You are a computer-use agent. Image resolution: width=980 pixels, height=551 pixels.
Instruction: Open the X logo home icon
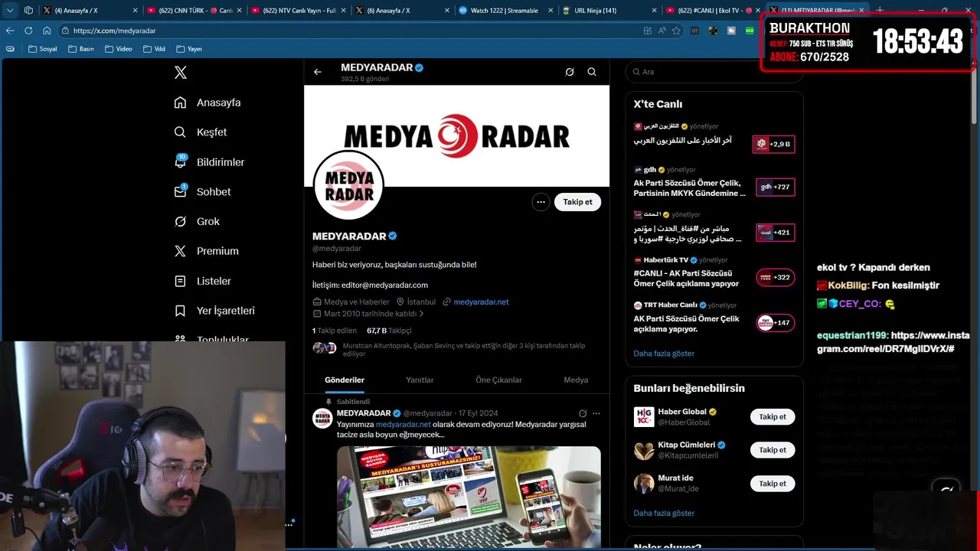point(181,73)
